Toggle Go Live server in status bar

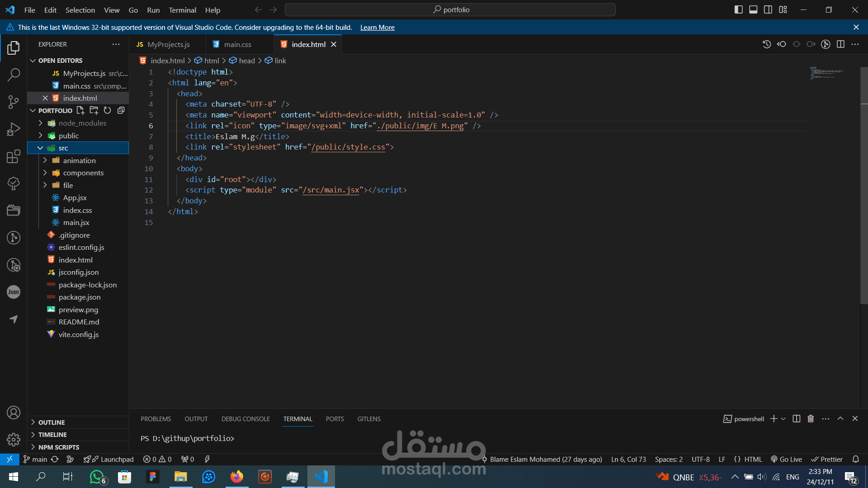(x=786, y=460)
